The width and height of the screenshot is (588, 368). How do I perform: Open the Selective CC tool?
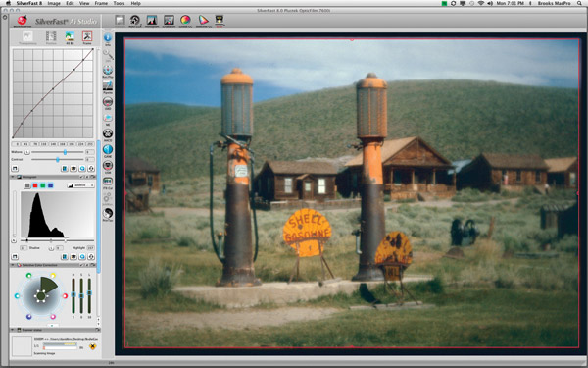pyautogui.click(x=203, y=21)
